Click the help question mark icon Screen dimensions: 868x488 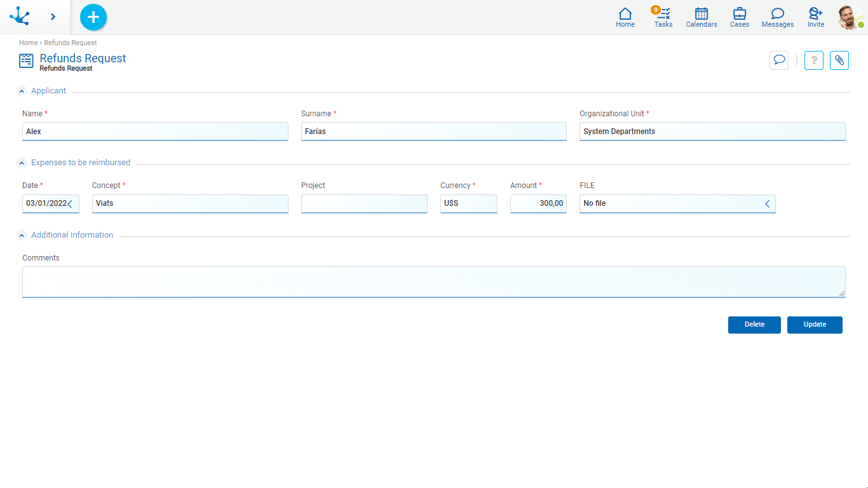pos(814,60)
